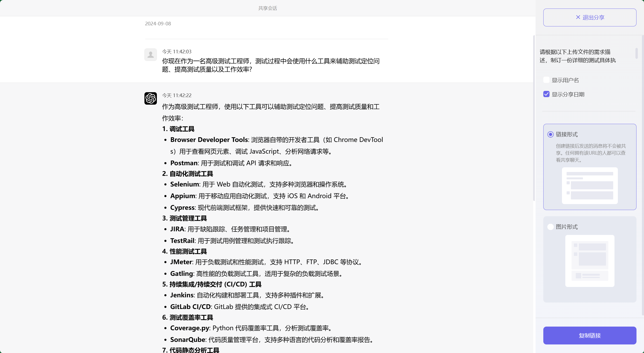The width and height of the screenshot is (644, 353).
Task: Click the Postman bullet item
Action: 232,163
